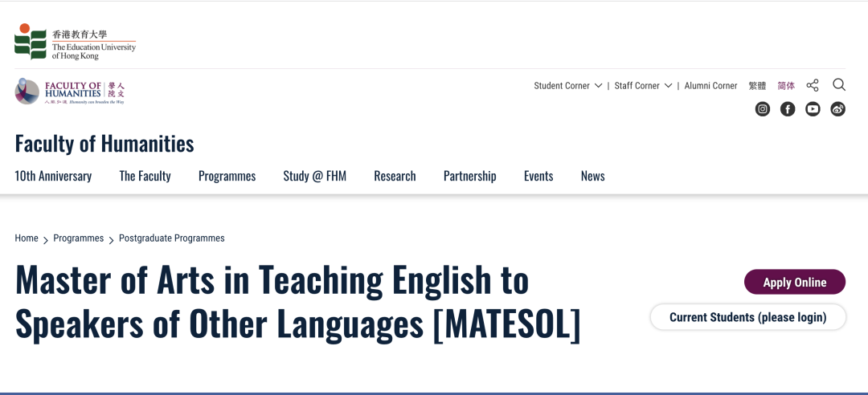868x395 pixels.
Task: Open the YouTube social icon
Action: (x=813, y=109)
